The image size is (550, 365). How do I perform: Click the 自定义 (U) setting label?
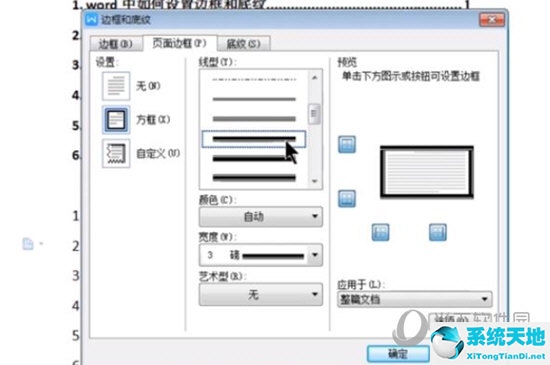(158, 153)
